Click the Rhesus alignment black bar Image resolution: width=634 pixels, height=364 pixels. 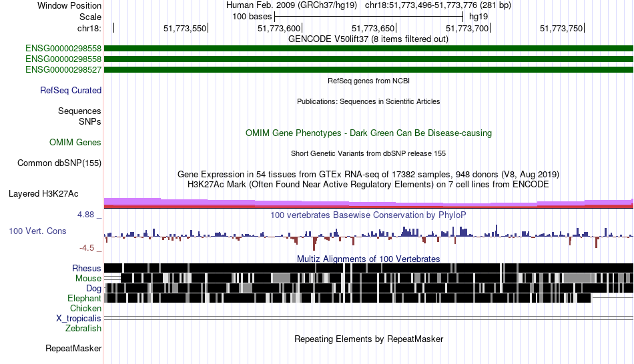[368, 268]
